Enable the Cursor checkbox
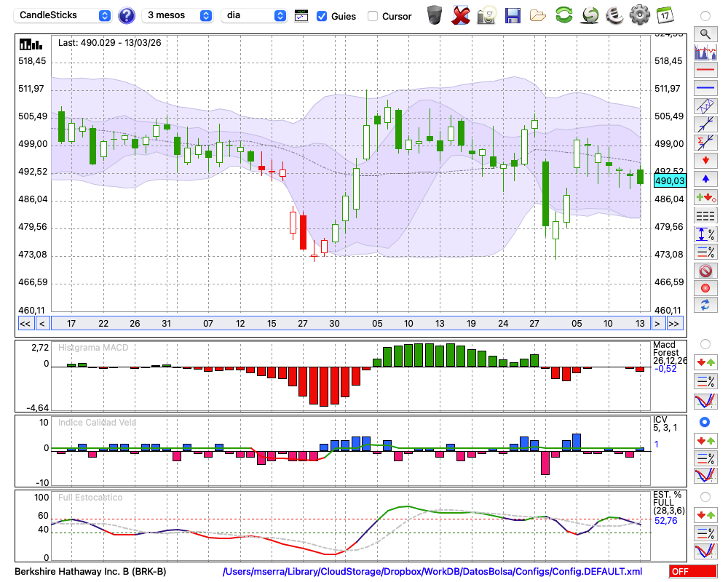The image size is (728, 582). click(x=373, y=16)
